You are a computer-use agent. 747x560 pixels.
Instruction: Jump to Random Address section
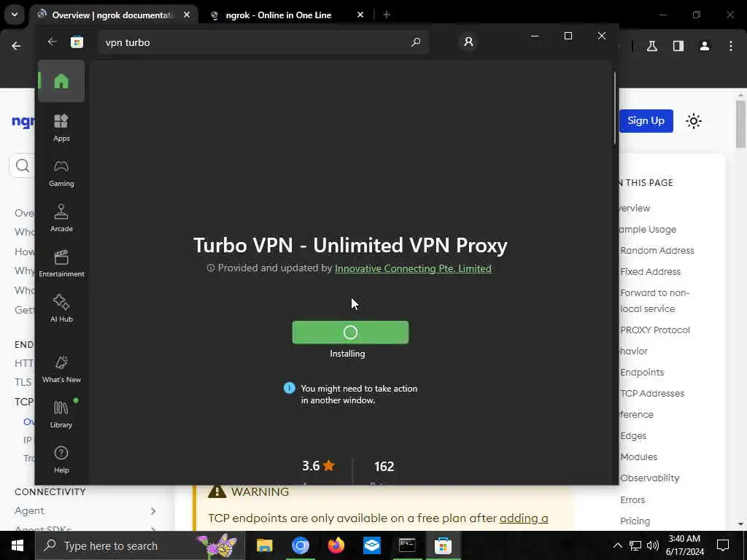(x=657, y=251)
